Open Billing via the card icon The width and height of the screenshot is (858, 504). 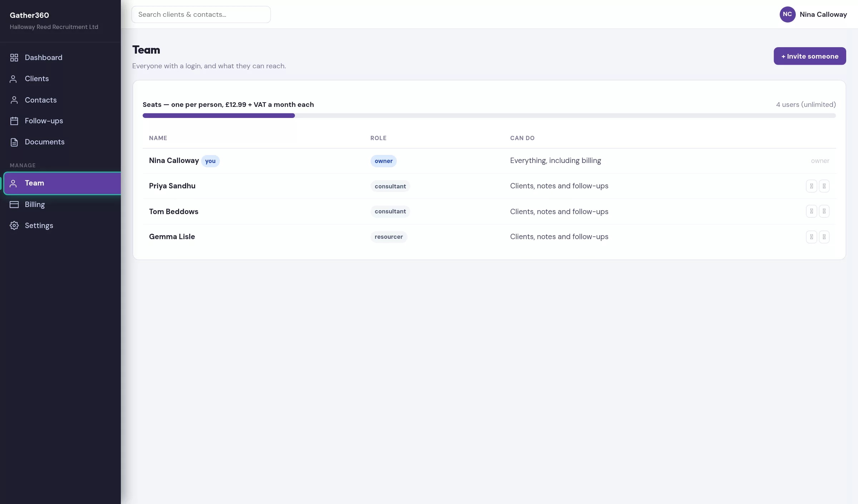[x=14, y=204]
